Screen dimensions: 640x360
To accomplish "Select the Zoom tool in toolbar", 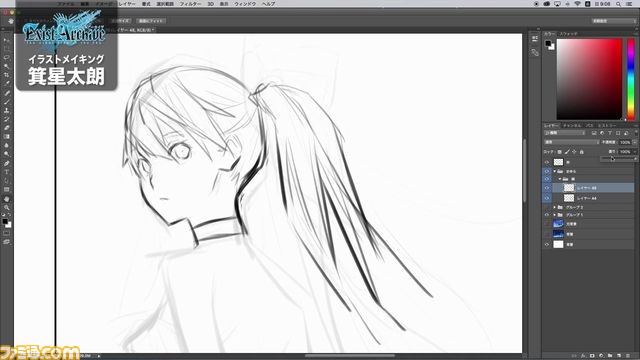I will tap(7, 207).
